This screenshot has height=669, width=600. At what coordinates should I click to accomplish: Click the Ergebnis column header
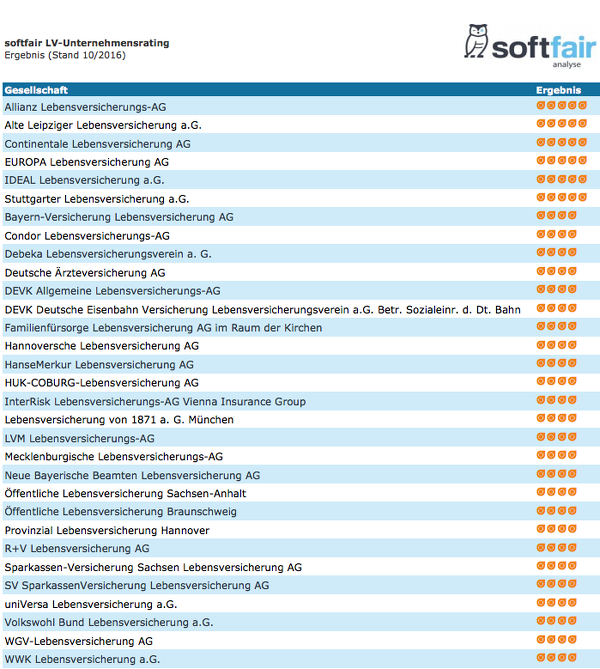coord(558,90)
